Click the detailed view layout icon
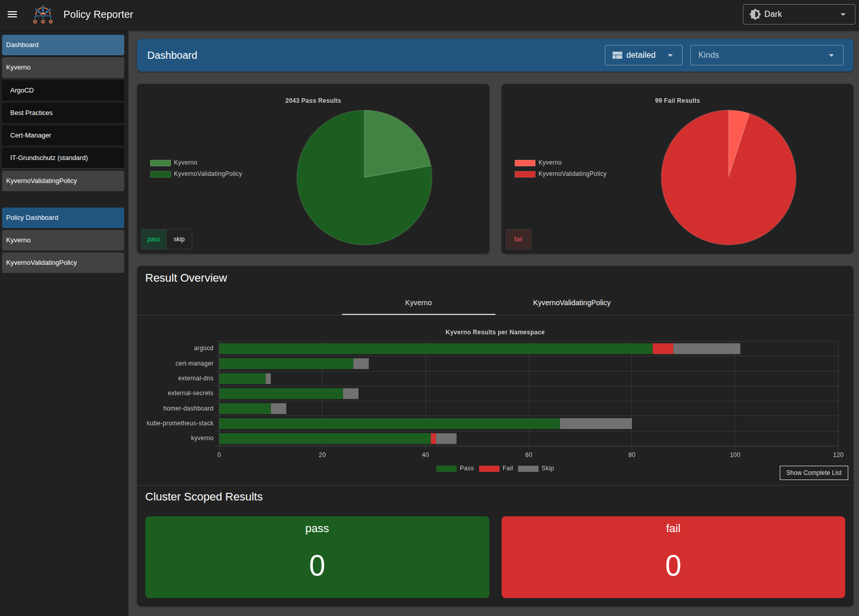This screenshot has width=859, height=616. (x=617, y=55)
